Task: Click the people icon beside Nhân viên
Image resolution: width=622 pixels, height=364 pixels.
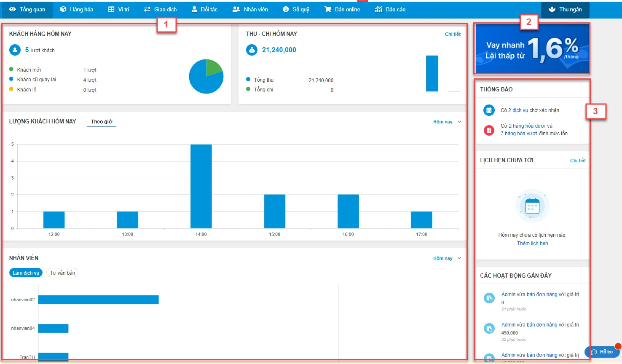Action: tap(236, 9)
